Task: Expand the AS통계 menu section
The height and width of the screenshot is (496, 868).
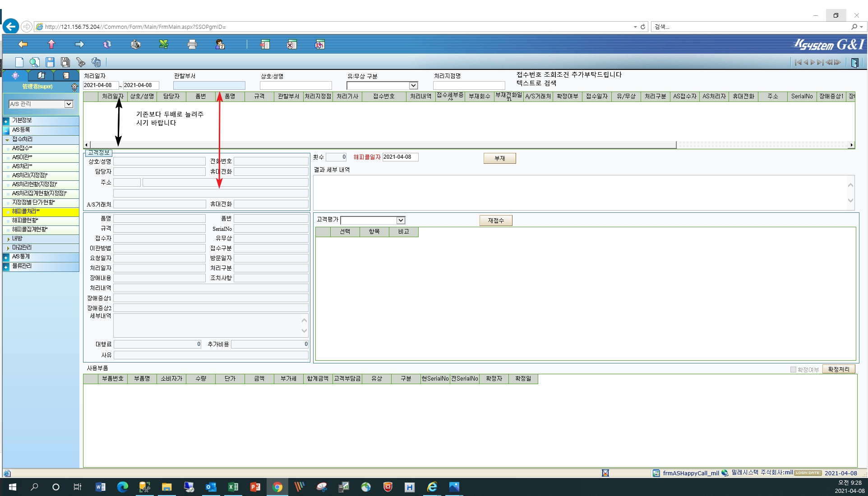Action: coord(6,257)
